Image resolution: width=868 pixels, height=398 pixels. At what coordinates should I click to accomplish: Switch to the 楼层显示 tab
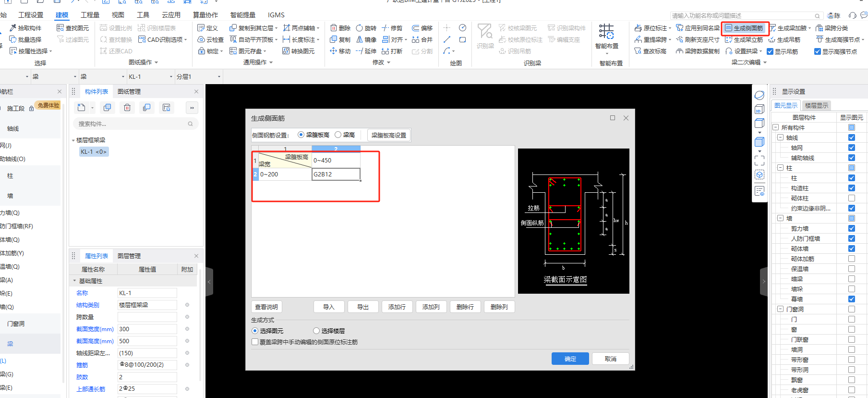point(816,105)
